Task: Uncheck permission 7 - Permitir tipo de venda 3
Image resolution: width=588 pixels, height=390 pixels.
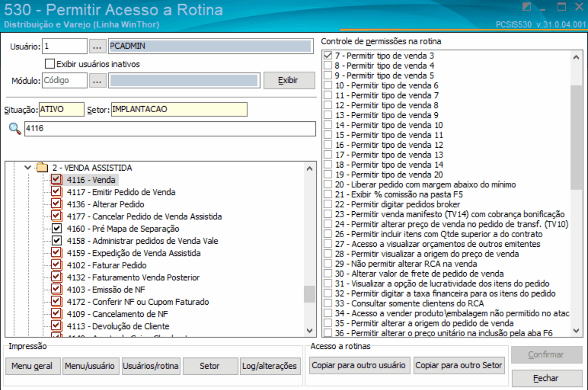Action: 328,55
